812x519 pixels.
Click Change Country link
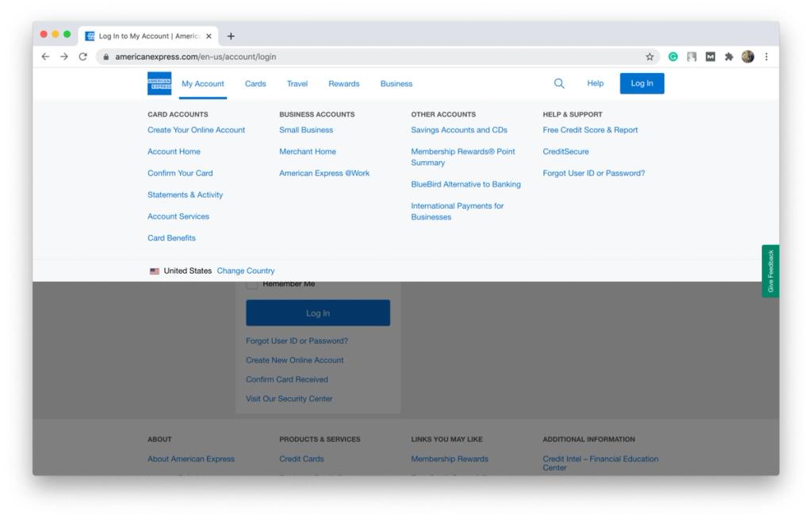(246, 271)
